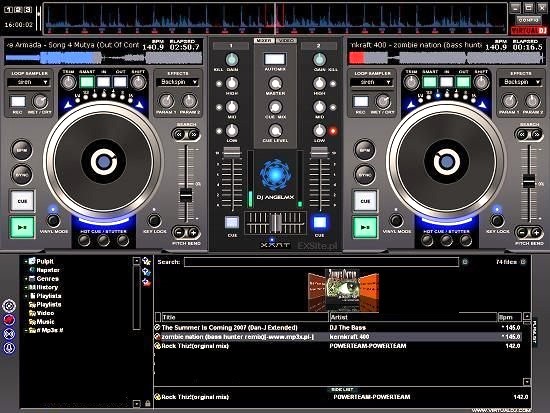Switch to the VIDEO tab
The width and height of the screenshot is (550, 413).
(x=286, y=41)
